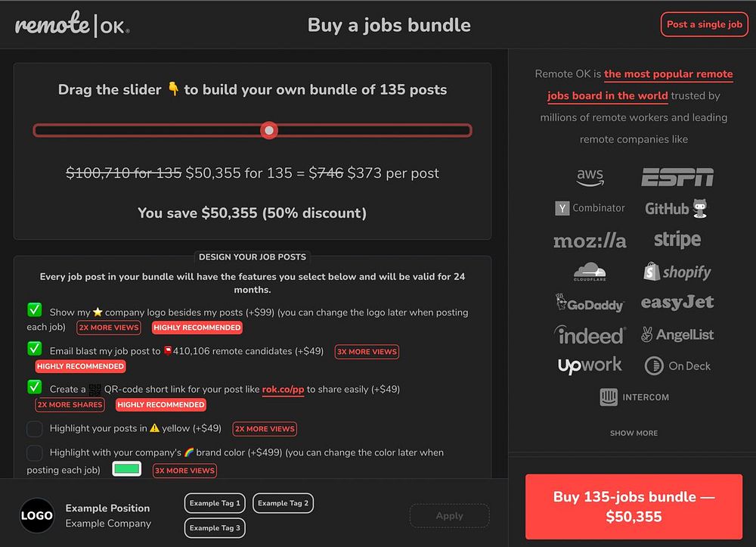Uncheck the show company logo option

[35, 310]
